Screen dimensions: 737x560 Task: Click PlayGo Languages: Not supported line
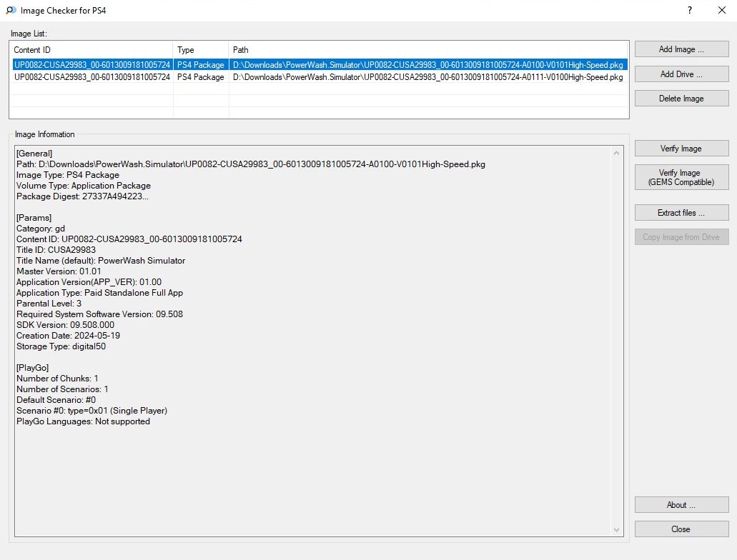[x=83, y=422]
